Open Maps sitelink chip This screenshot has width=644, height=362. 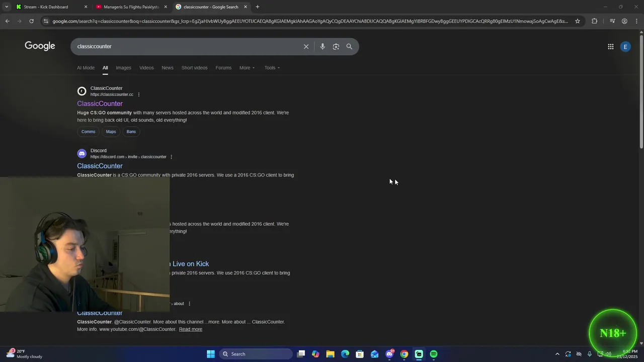pos(111,132)
